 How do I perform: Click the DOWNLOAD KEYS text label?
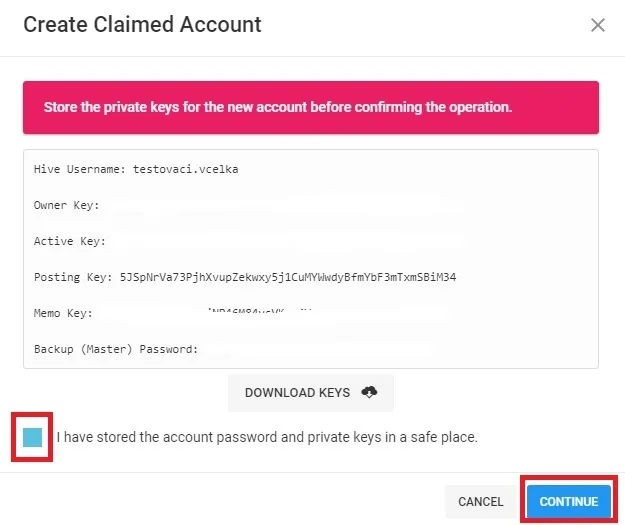(x=297, y=393)
